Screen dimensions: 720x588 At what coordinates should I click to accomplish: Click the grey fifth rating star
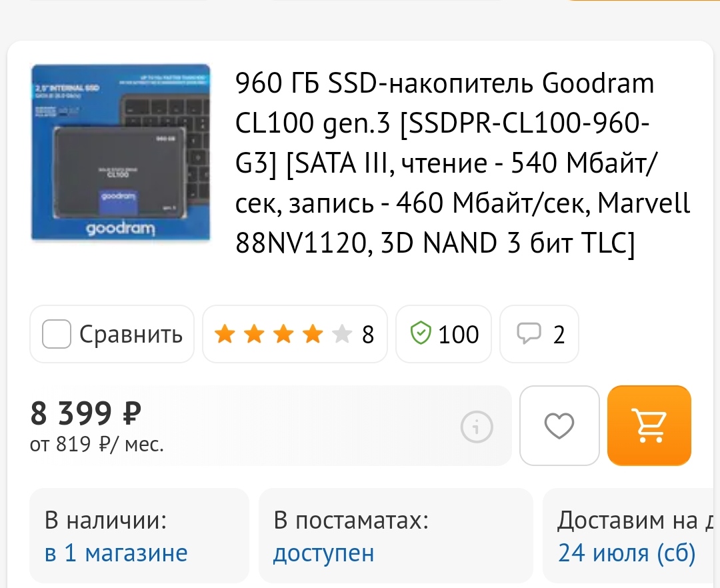pos(342,334)
